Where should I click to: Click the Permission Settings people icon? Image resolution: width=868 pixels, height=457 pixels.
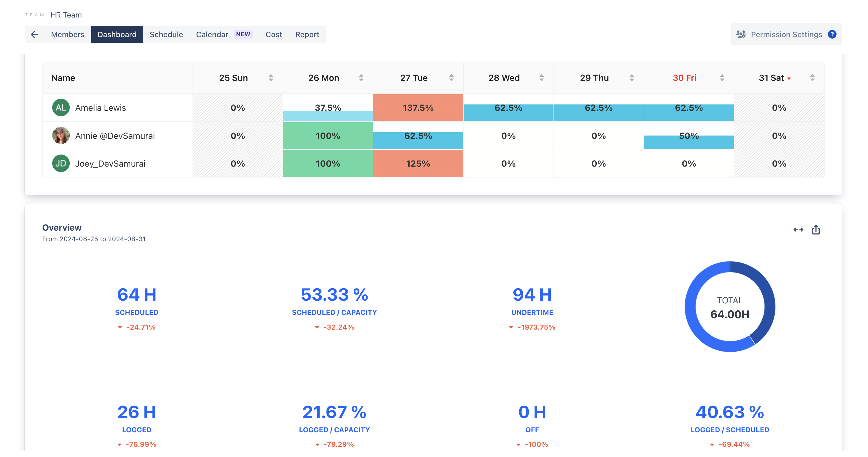[x=741, y=34]
